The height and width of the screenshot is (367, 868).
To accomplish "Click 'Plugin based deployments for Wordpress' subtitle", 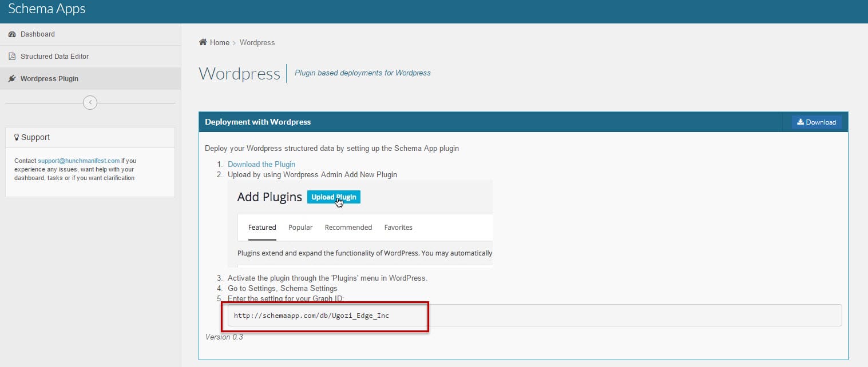I will 363,73.
